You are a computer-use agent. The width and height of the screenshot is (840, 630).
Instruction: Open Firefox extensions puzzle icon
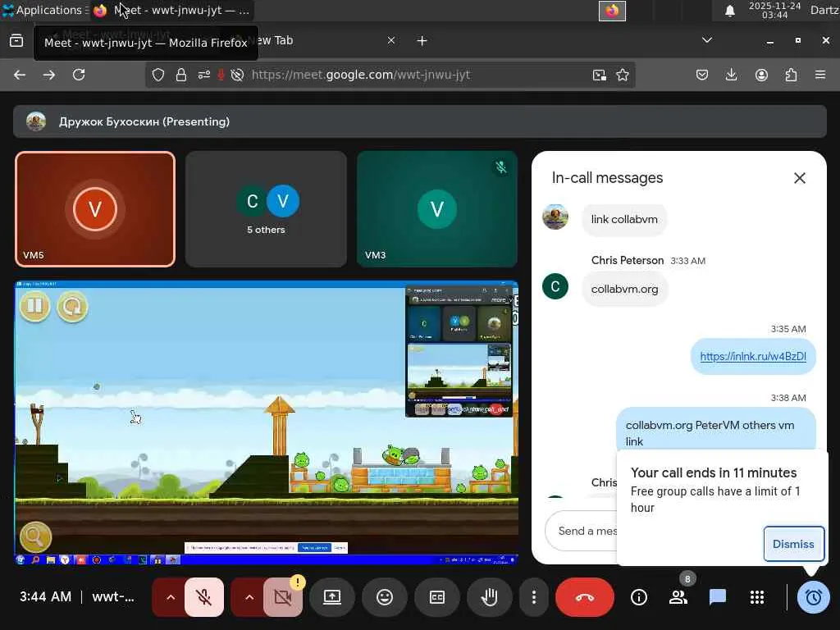point(791,75)
